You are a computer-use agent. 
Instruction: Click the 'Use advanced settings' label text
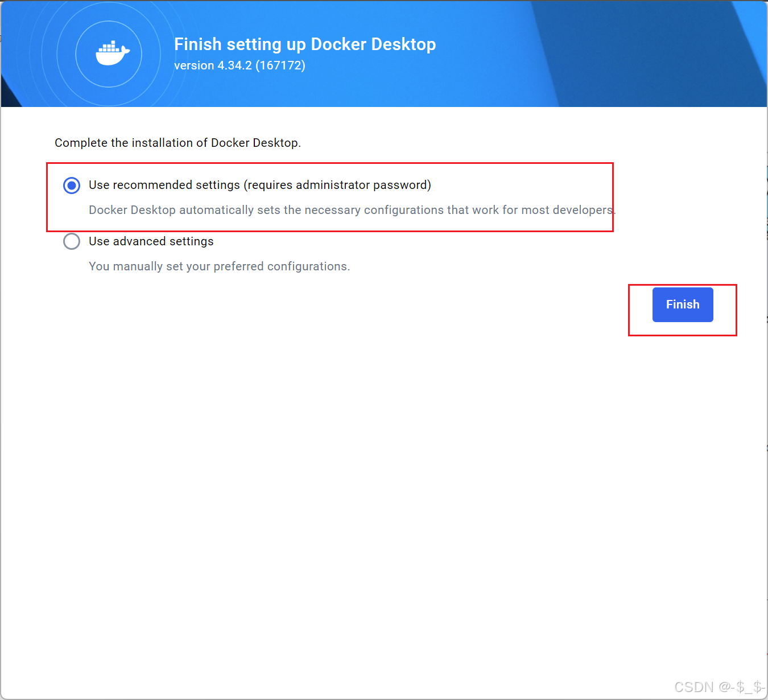151,241
